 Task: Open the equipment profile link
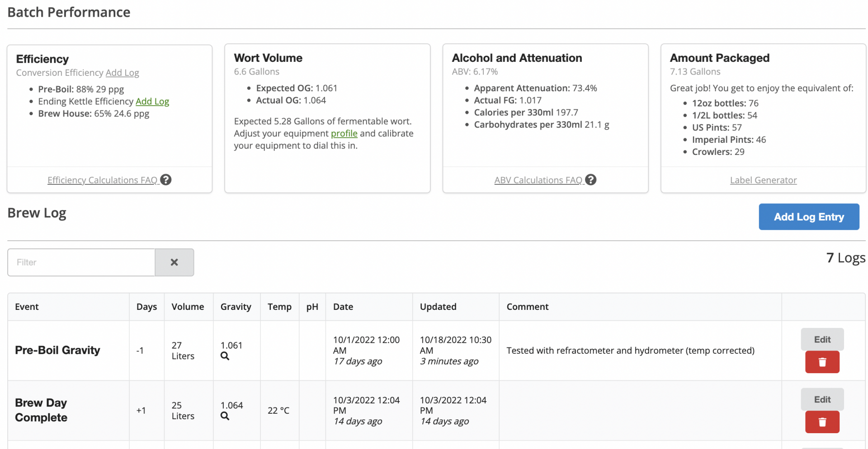pyautogui.click(x=344, y=134)
